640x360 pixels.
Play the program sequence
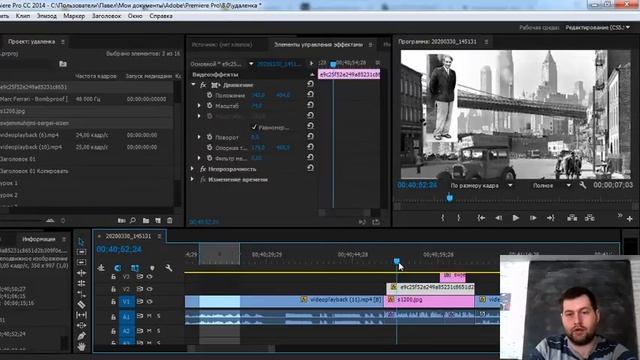coord(516,218)
